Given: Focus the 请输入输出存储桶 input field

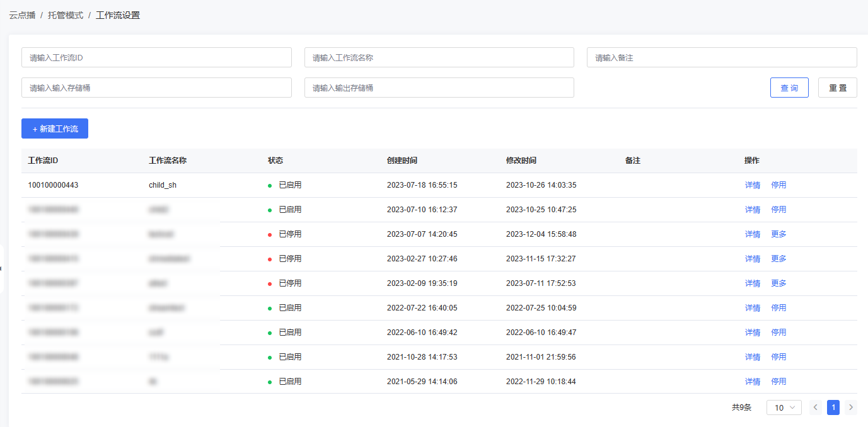Looking at the screenshot, I should click(439, 88).
